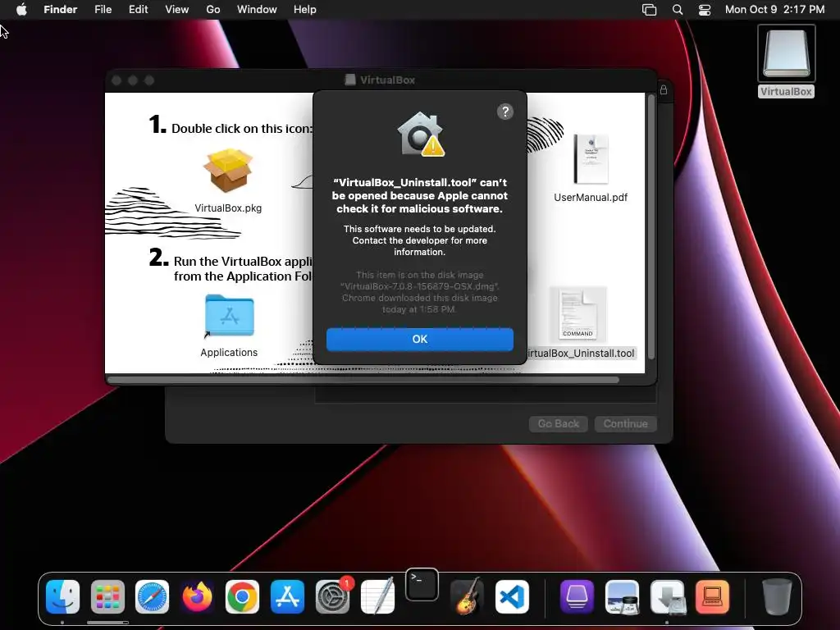Open the orange laptop app in Dock
This screenshot has height=630, width=840.
712,596
